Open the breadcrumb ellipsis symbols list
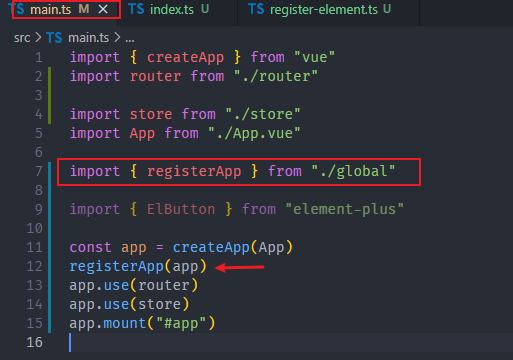 [x=130, y=39]
